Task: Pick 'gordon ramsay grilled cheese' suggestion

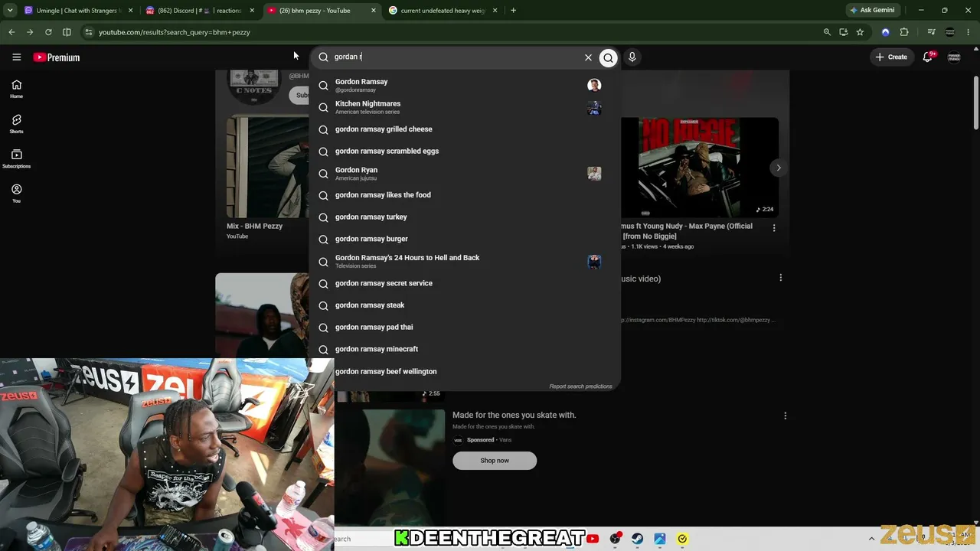Action: click(x=465, y=129)
